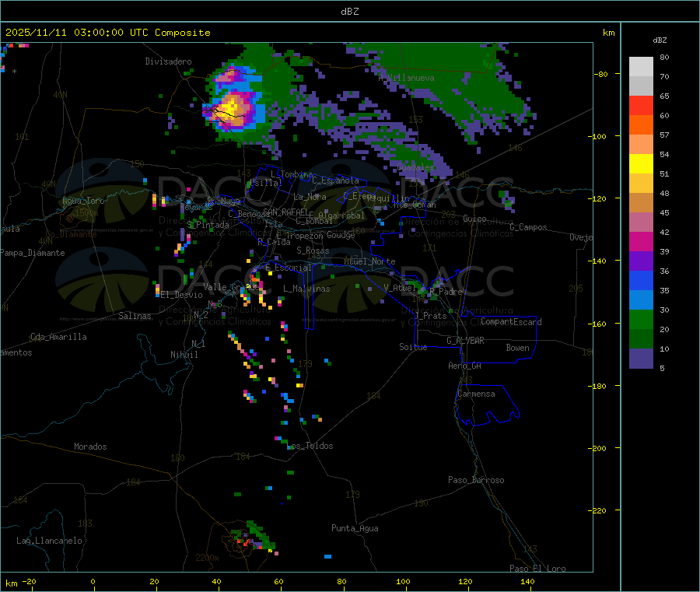
Task: Click the 'Cda_Amarilla' map label
Action: [x=58, y=337]
